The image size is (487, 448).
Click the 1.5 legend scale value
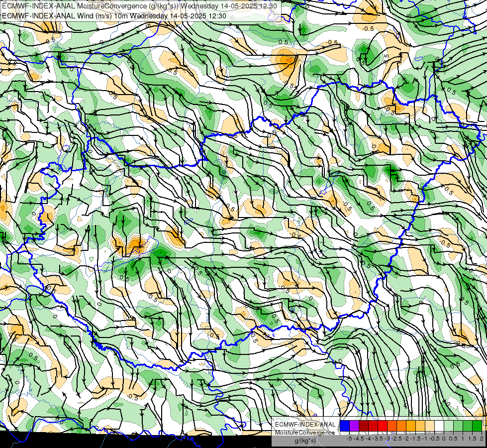[x=472, y=439]
